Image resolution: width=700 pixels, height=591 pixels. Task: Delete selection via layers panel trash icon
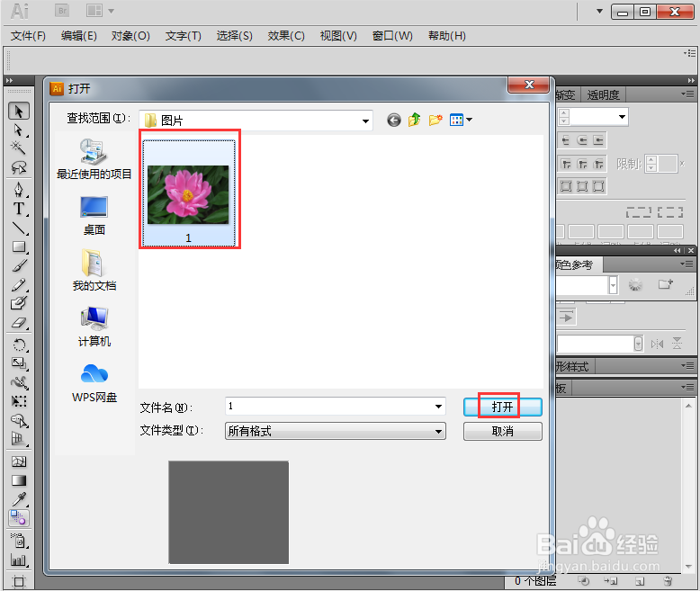tap(668, 581)
